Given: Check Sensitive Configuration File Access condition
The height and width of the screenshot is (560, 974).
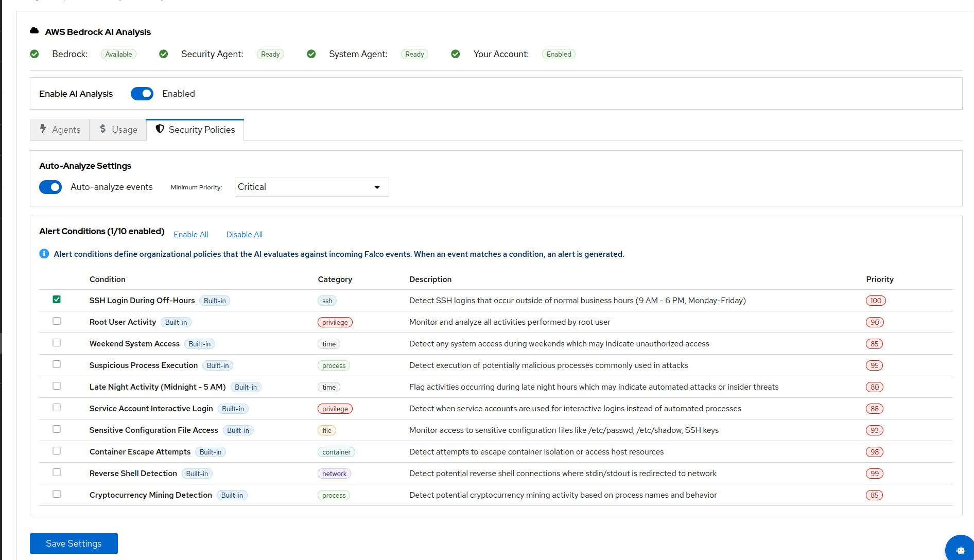Looking at the screenshot, I should click(57, 429).
